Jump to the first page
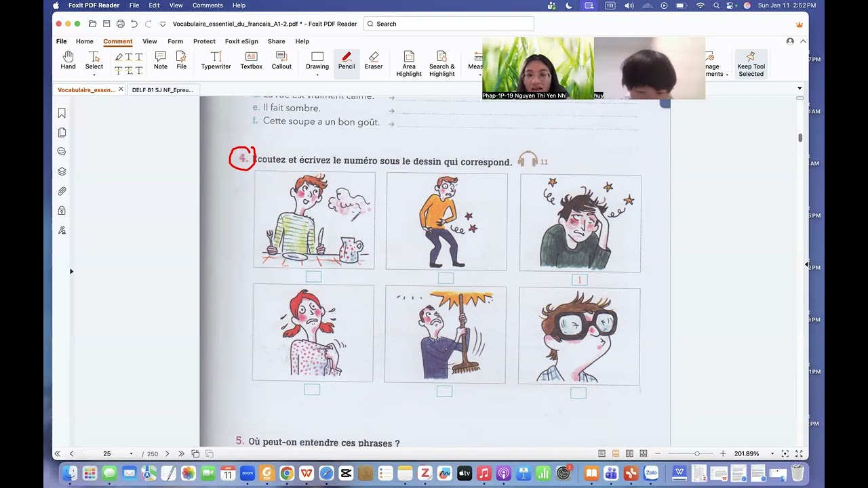 (58, 453)
